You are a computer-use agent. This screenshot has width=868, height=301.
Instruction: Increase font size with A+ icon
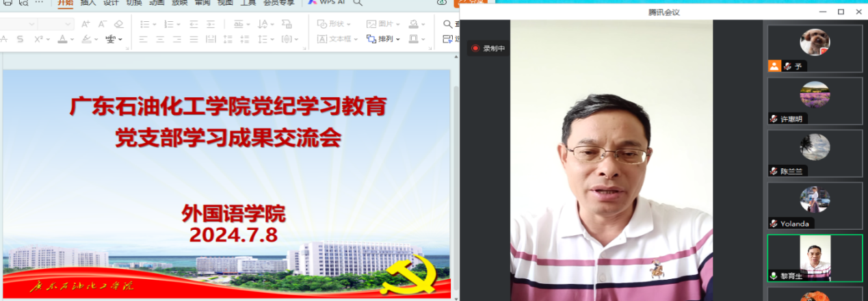[86, 24]
